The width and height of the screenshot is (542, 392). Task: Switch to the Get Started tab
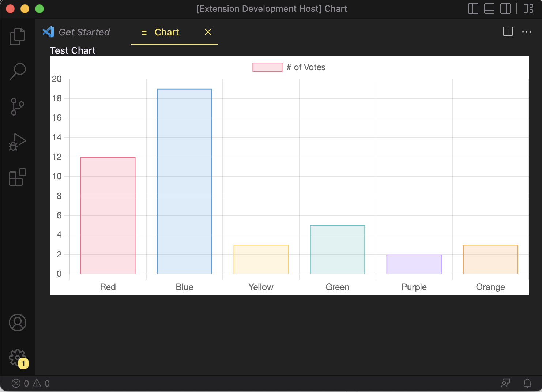tap(84, 32)
